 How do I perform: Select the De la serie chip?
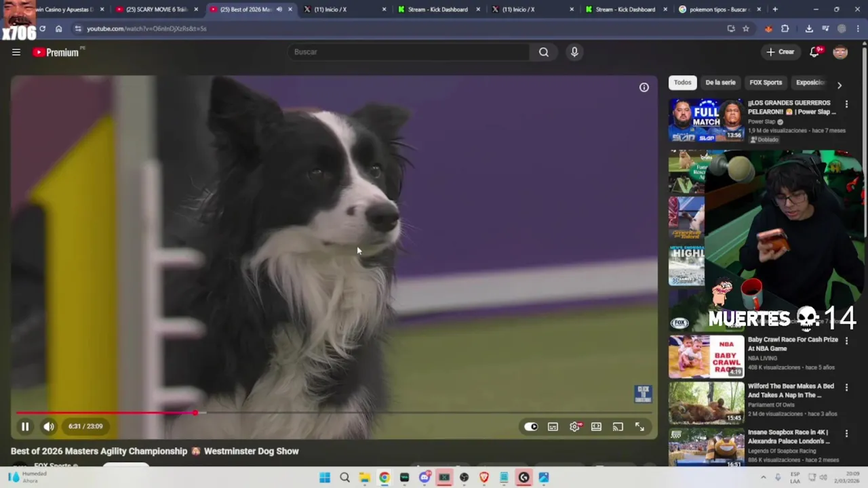tap(720, 83)
